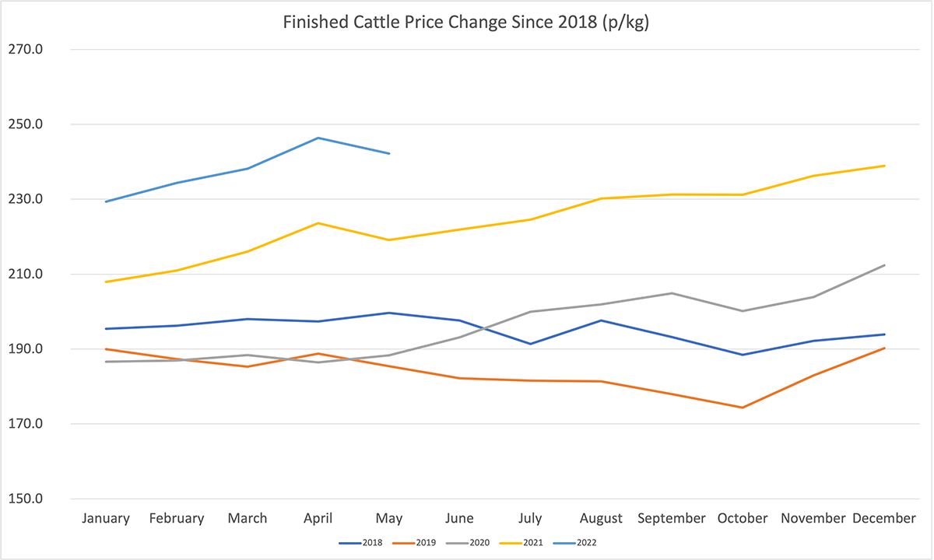The height and width of the screenshot is (560, 934).
Task: Click the 2022 line's April peak
Action: [318, 138]
